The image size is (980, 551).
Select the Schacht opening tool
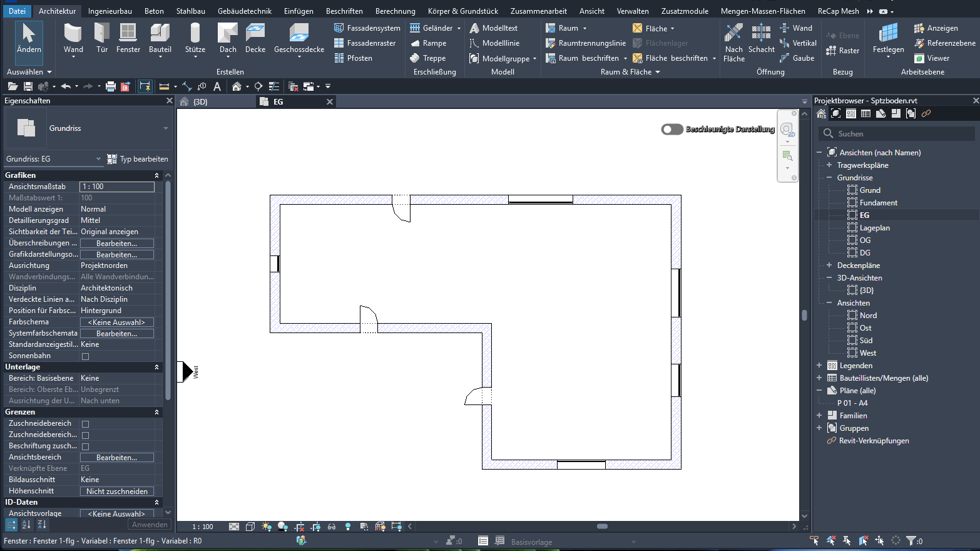pos(762,38)
